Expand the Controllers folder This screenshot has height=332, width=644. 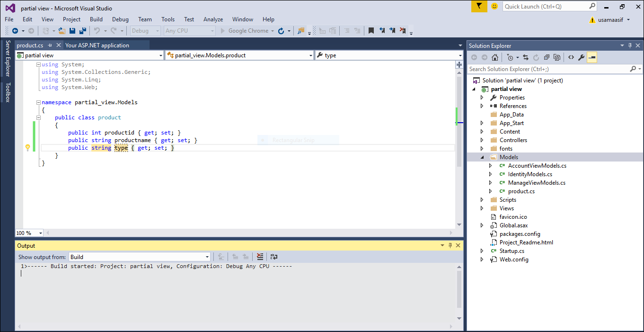pyautogui.click(x=482, y=140)
